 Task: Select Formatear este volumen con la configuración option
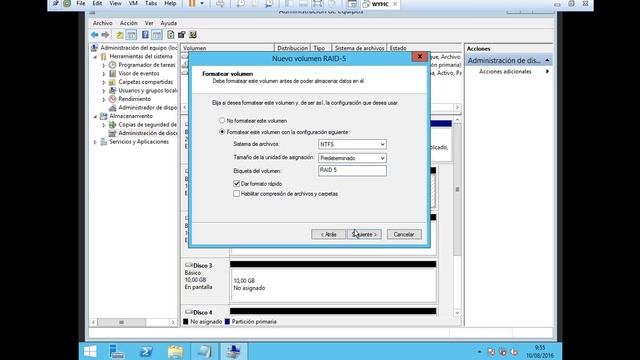222,132
